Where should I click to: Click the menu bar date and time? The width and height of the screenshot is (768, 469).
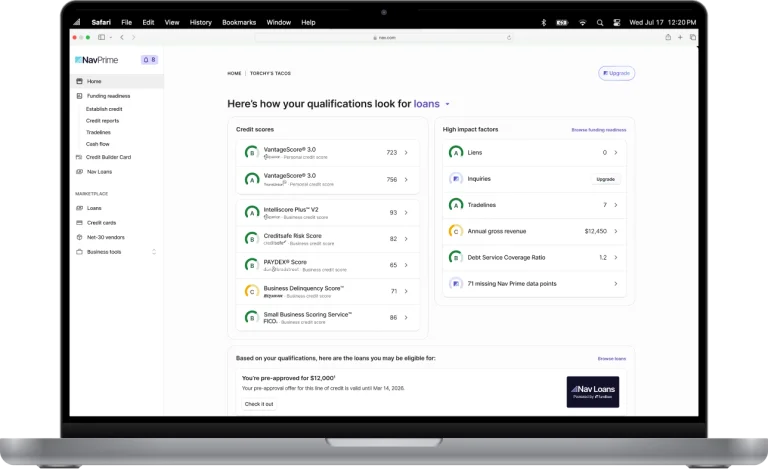[662, 23]
